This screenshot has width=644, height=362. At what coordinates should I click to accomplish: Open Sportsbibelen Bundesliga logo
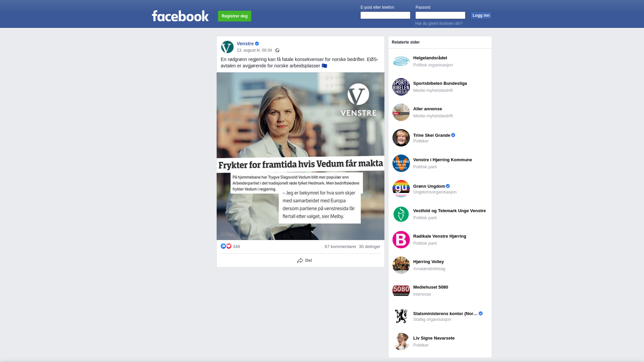(401, 87)
